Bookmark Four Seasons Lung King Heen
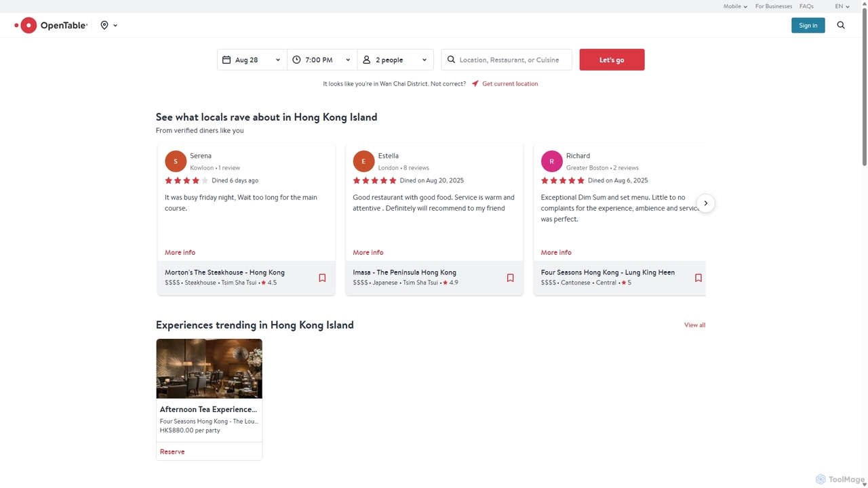The width and height of the screenshot is (868, 488). pyautogui.click(x=698, y=278)
